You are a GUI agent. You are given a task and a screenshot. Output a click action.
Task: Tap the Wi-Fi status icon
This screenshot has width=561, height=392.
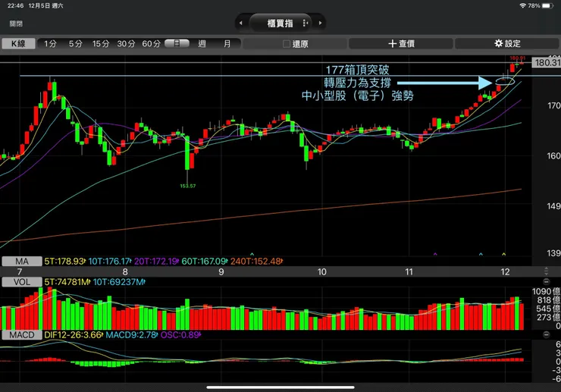(523, 6)
